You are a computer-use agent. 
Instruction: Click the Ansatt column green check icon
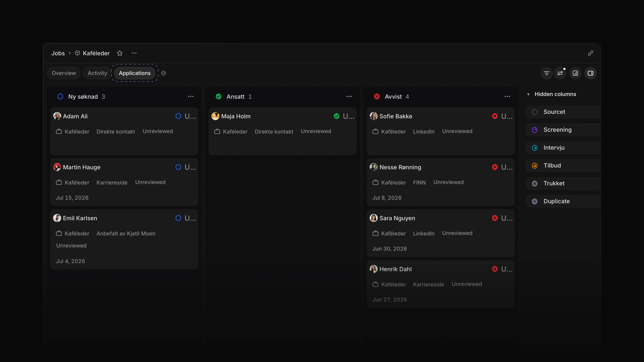coord(219,96)
